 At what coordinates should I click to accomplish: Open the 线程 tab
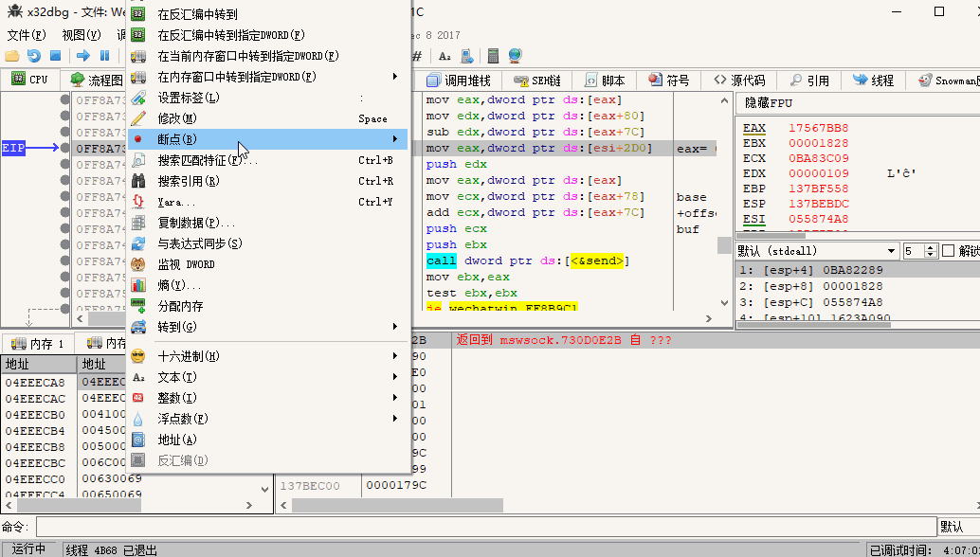click(x=873, y=80)
